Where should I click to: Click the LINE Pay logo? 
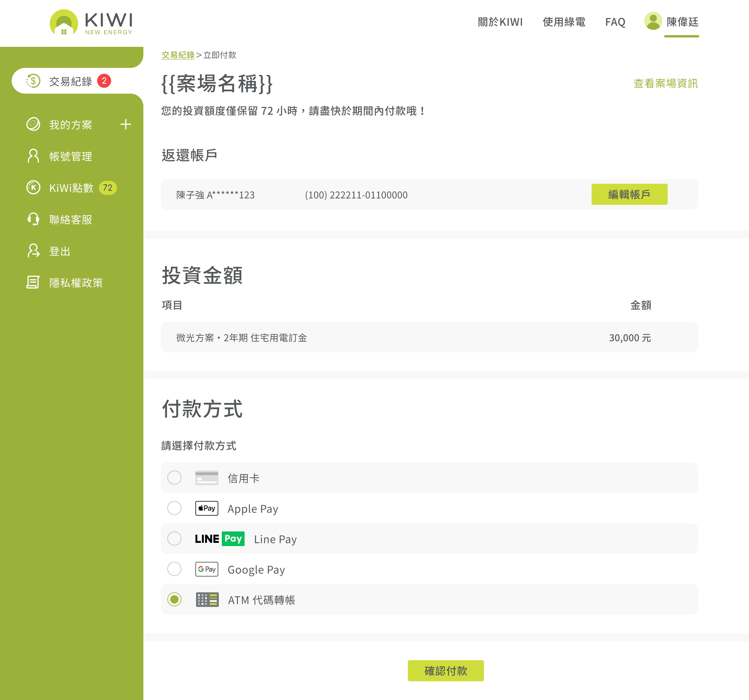coord(220,539)
